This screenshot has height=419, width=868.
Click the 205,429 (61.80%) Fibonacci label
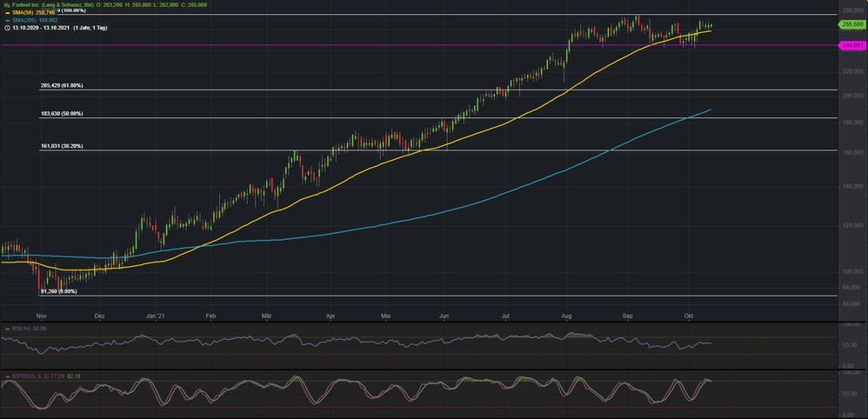tap(62, 85)
